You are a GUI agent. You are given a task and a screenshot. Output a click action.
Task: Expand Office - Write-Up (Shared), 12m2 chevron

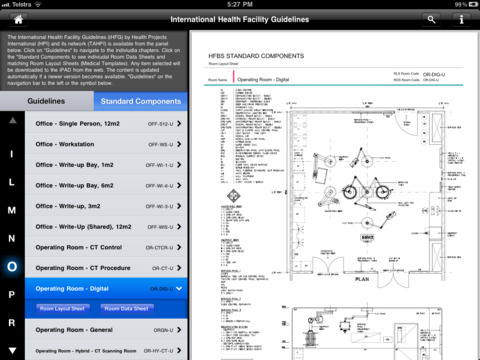[x=179, y=227]
